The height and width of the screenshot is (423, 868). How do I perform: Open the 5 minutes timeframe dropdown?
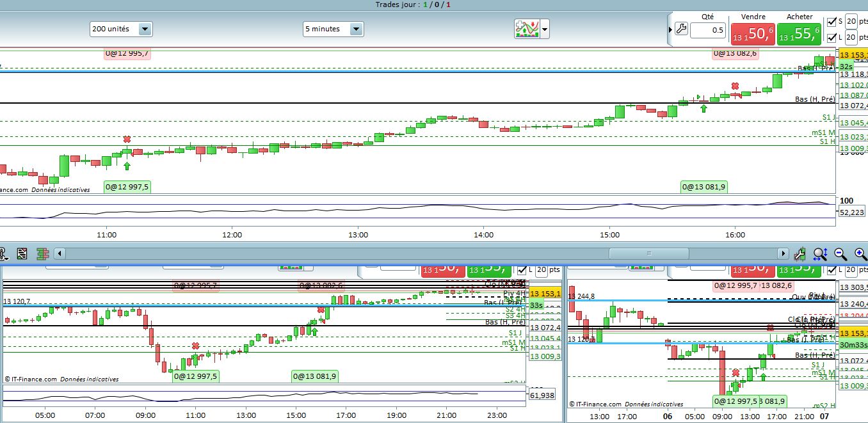click(x=333, y=29)
